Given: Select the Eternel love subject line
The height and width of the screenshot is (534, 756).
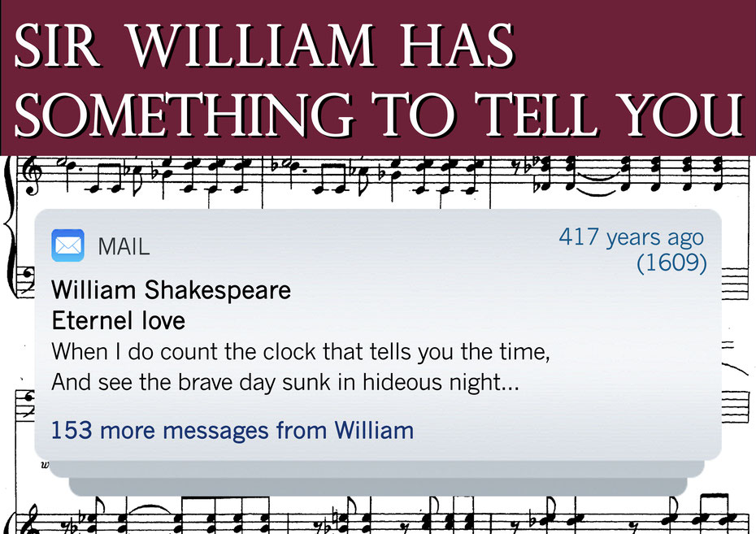Looking at the screenshot, I should 118,320.
